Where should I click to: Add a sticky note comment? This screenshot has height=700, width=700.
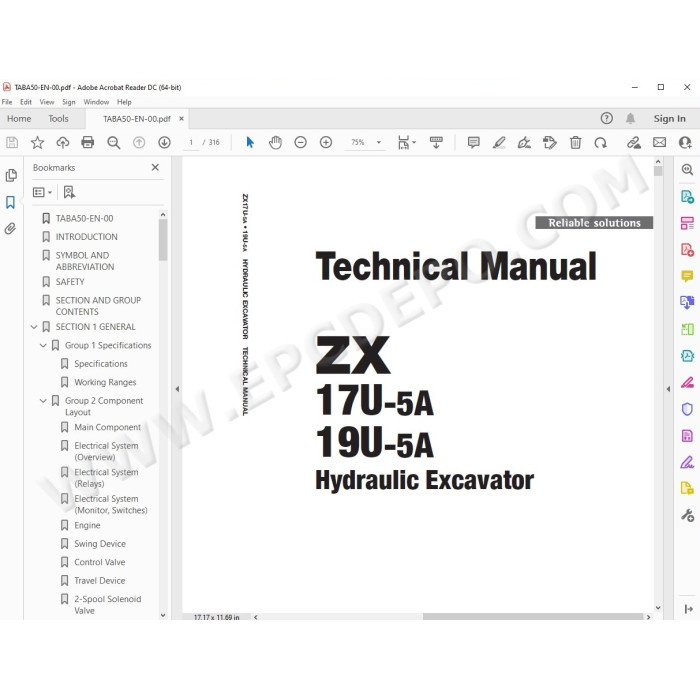tap(474, 142)
